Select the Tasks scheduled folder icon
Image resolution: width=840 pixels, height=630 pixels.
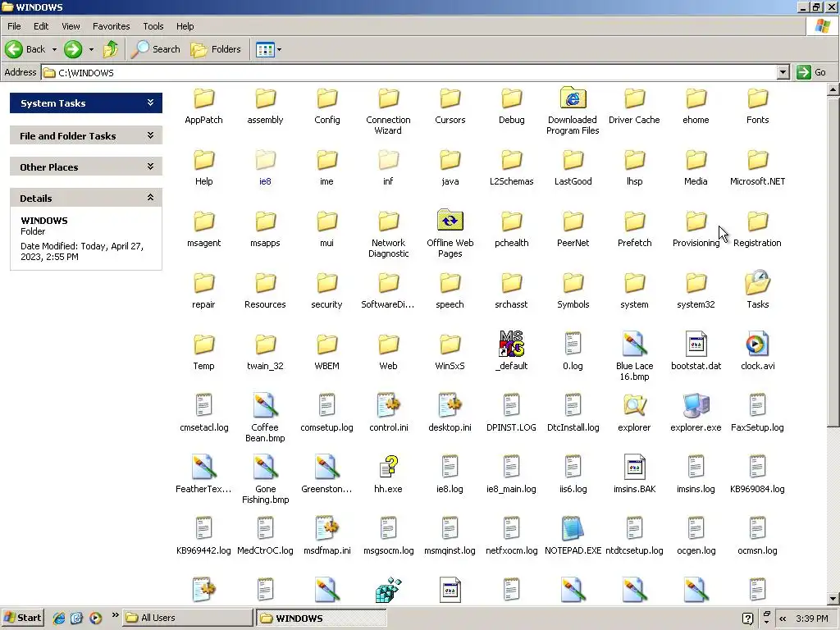pos(757,282)
